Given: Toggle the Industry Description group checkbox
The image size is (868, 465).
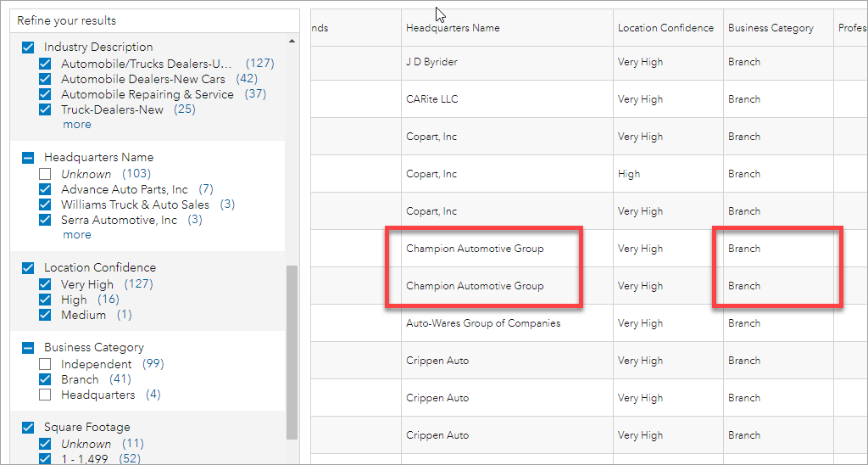Looking at the screenshot, I should (28, 48).
